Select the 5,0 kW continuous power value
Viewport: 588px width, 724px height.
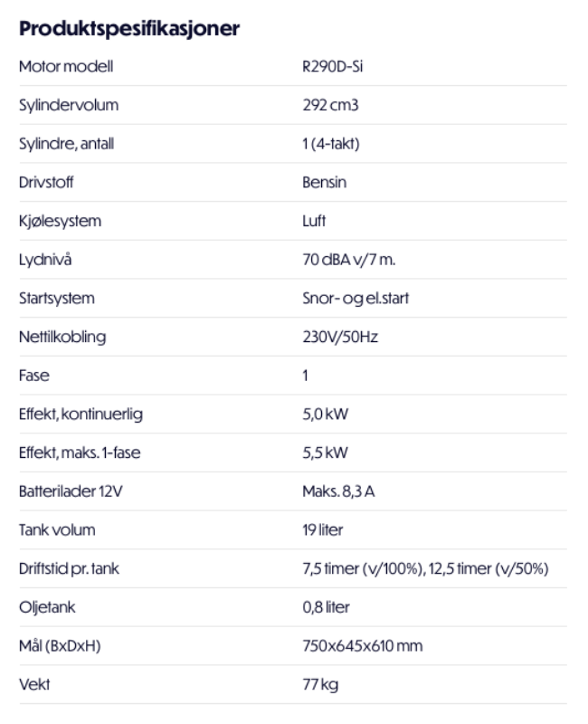click(324, 414)
